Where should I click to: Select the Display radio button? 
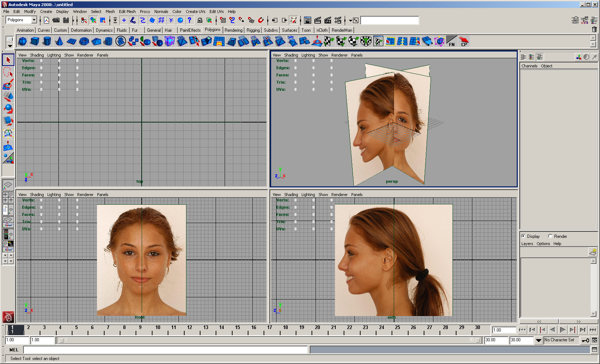coord(523,236)
